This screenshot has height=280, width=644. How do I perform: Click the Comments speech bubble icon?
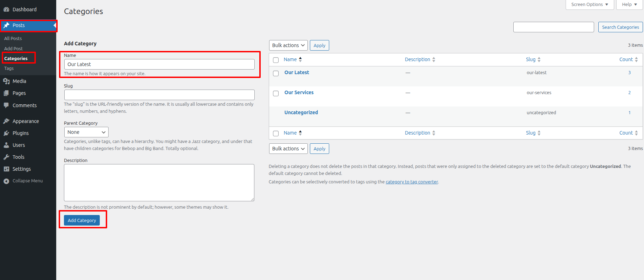pos(6,105)
